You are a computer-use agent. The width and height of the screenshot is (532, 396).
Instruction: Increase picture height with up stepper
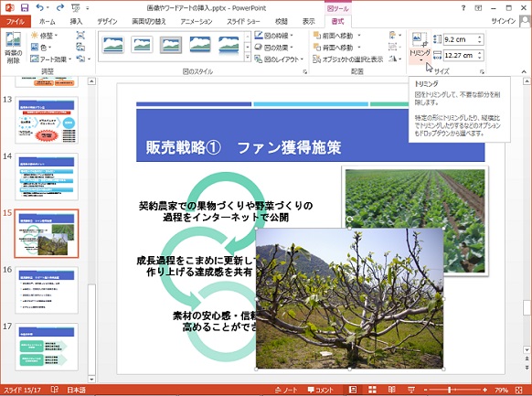coord(480,37)
